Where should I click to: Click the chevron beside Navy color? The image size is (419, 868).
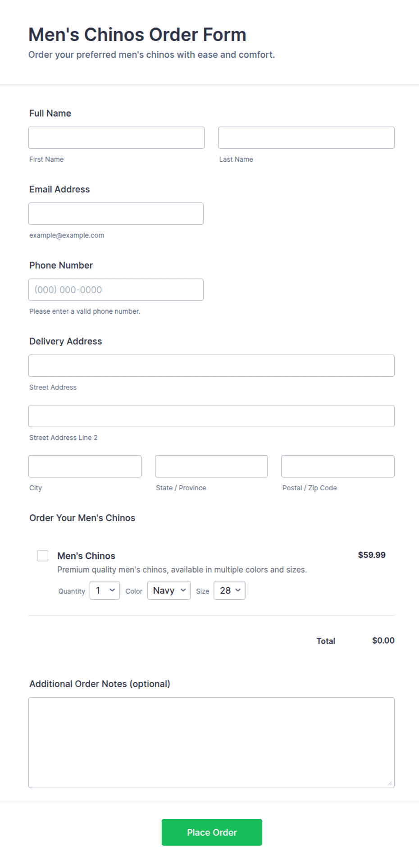click(183, 590)
